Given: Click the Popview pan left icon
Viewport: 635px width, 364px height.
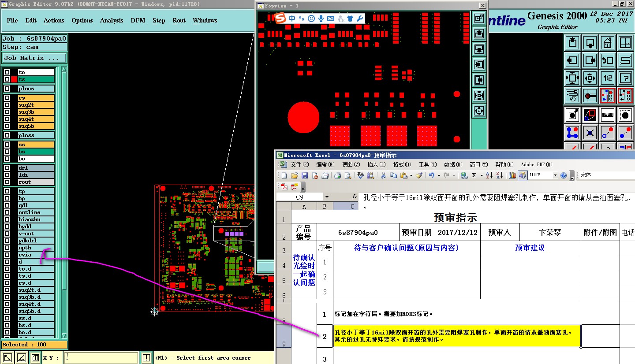Looking at the screenshot, I should [x=479, y=64].
